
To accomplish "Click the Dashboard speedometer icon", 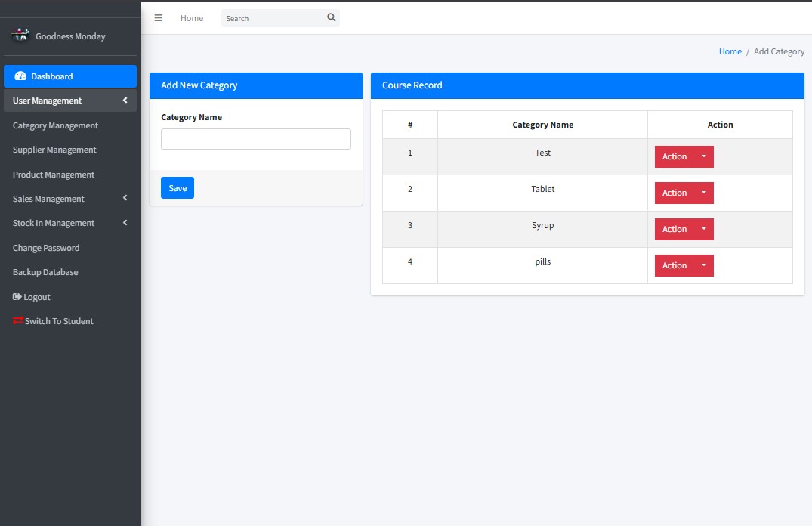I will tap(20, 76).
